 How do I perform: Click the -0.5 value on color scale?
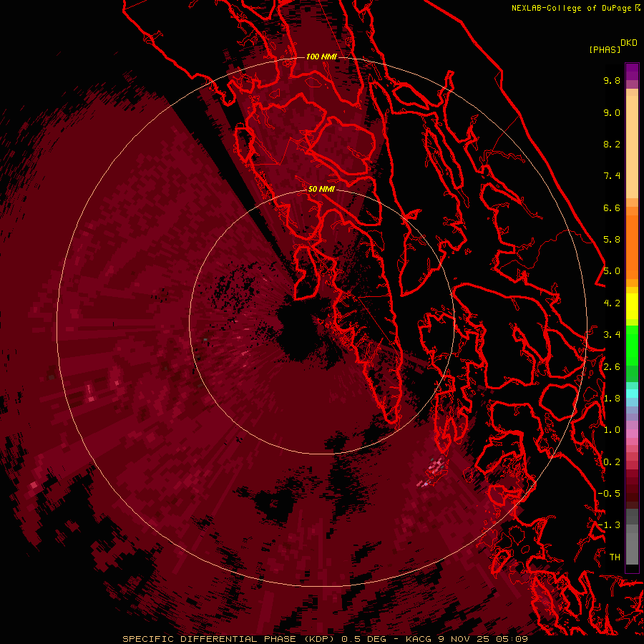[609, 494]
